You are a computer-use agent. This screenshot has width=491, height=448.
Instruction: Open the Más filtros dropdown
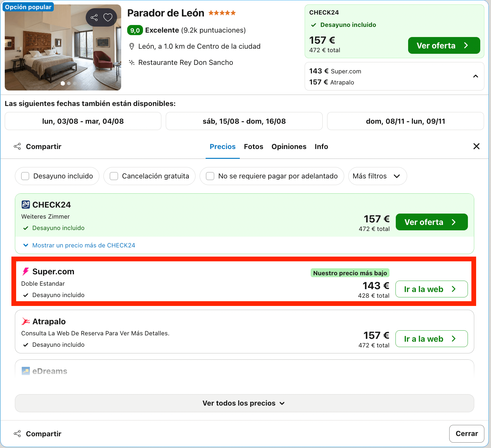click(377, 176)
